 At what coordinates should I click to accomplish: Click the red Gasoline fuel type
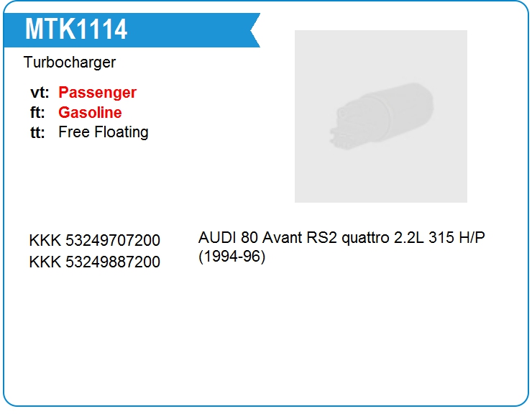(x=90, y=113)
